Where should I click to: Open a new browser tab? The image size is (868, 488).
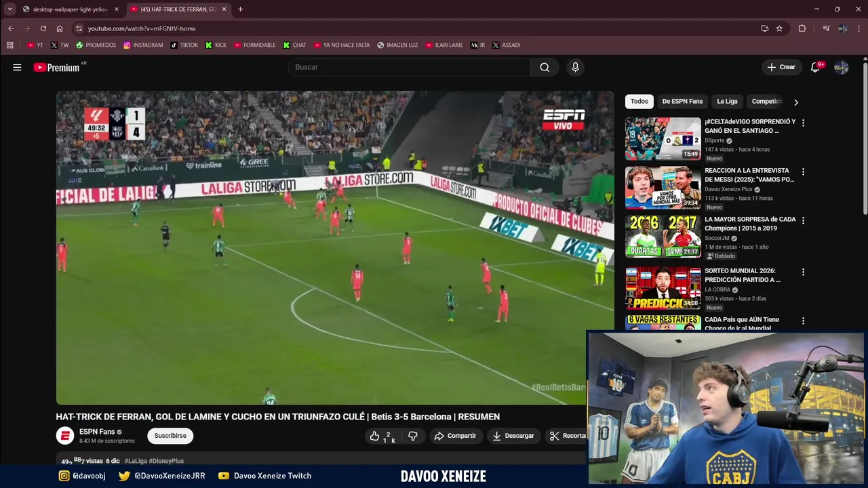pyautogui.click(x=240, y=9)
